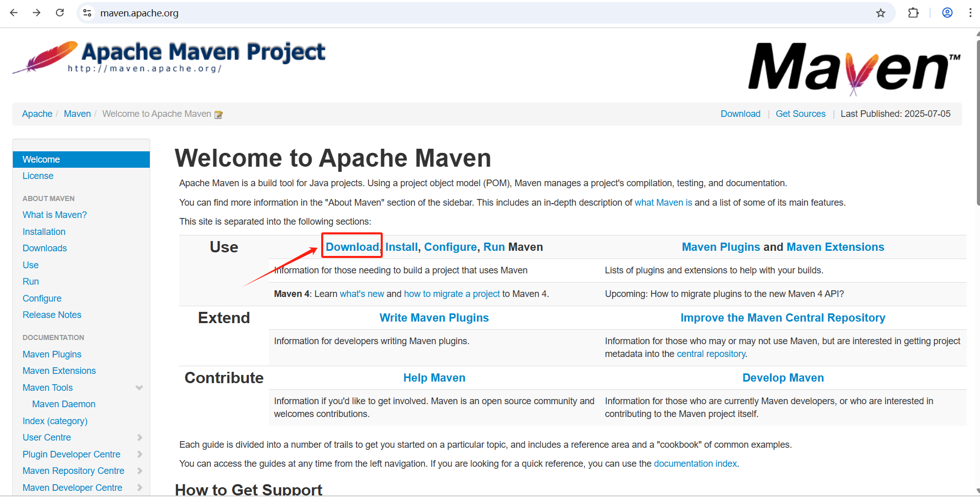Expand the Maven Tools section

pyautogui.click(x=139, y=388)
